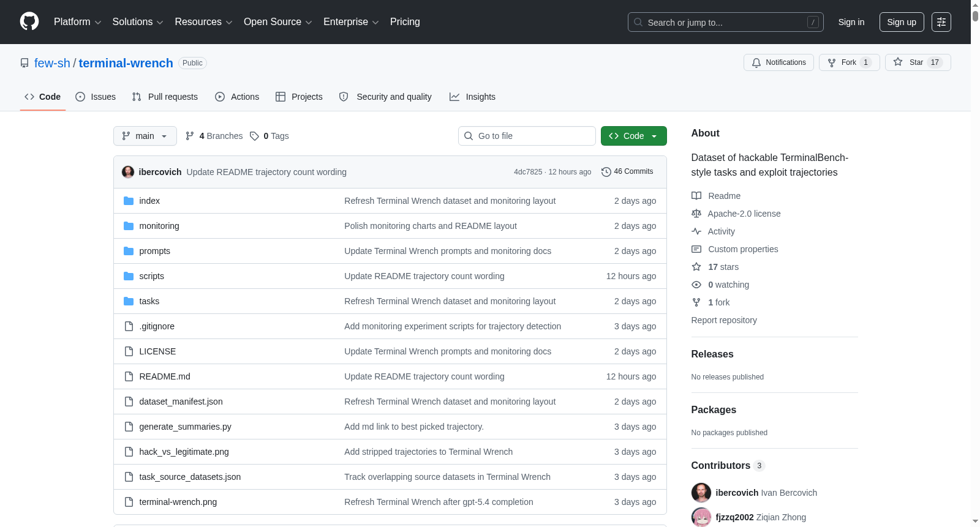The image size is (980, 527).
Task: Click the terminal-wrench.png file icon
Action: tap(129, 502)
